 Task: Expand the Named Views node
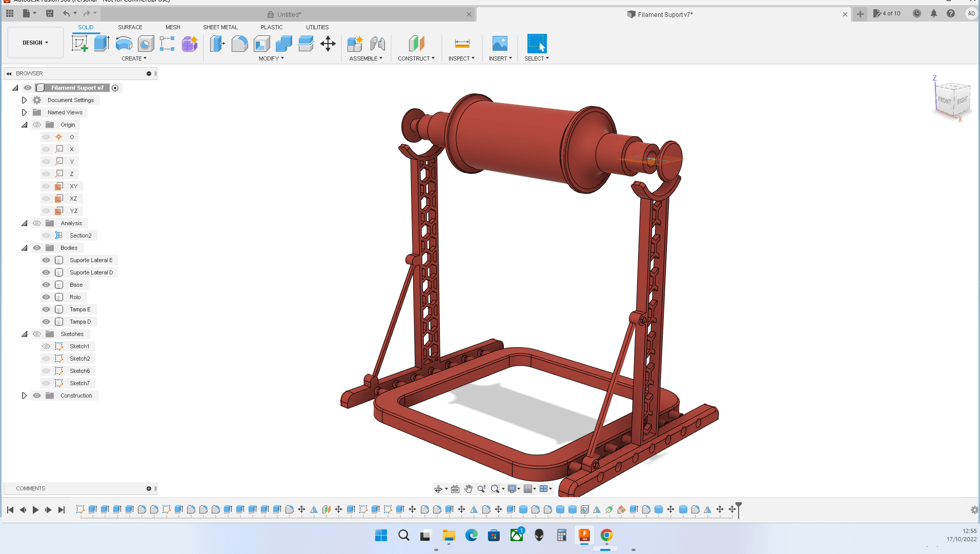click(x=24, y=112)
